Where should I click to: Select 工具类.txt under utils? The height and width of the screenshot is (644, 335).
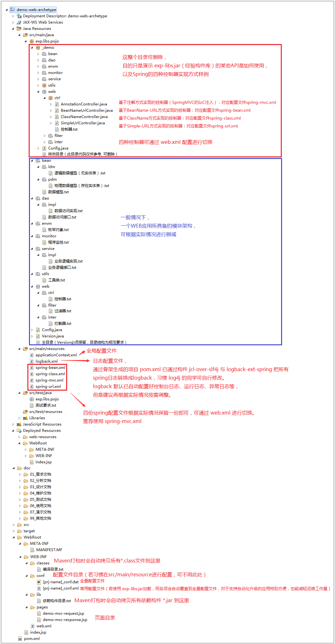pyautogui.click(x=56, y=280)
